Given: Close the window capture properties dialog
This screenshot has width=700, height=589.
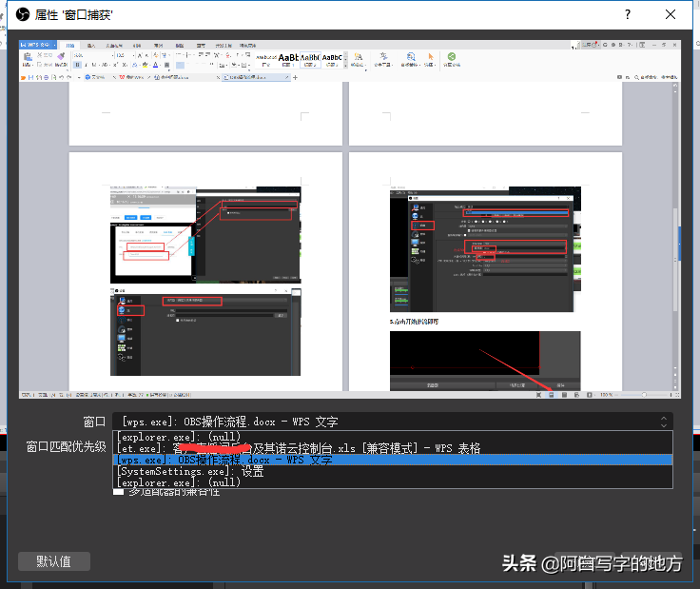Looking at the screenshot, I should tap(671, 15).
